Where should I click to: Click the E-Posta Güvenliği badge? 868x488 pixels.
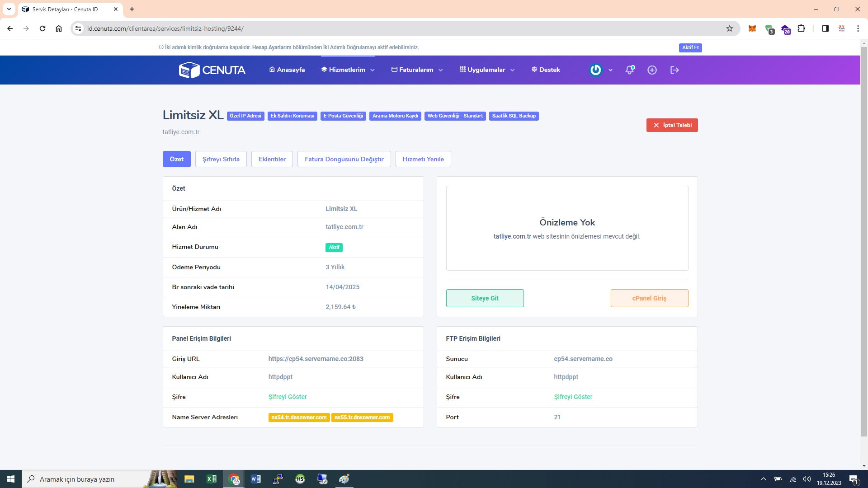[x=343, y=116]
